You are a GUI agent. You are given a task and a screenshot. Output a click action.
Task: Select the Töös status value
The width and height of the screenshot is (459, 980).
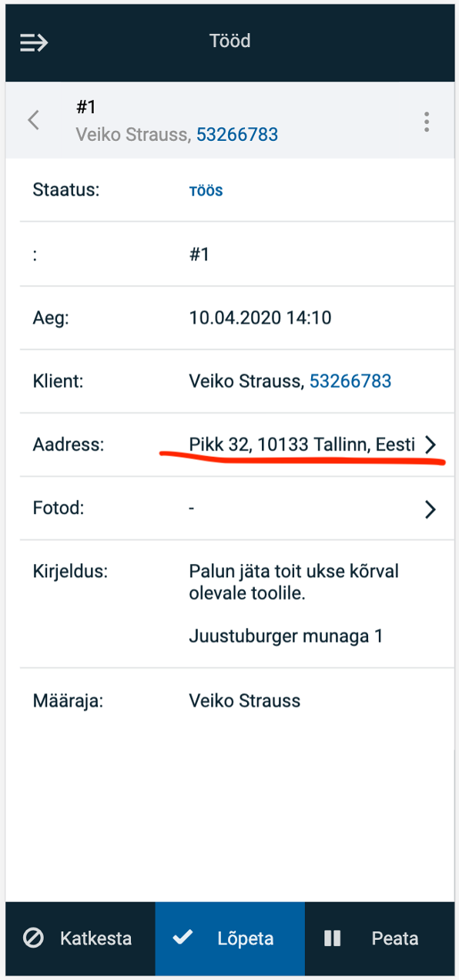pos(206,190)
